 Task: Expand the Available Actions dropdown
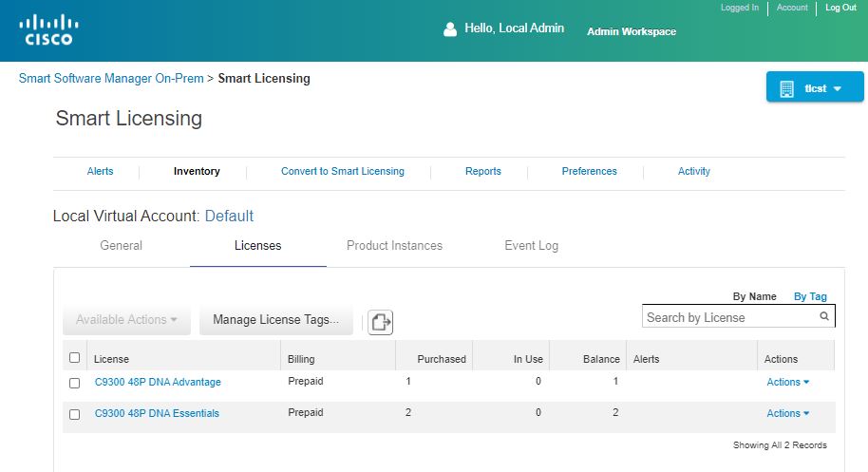[x=126, y=320]
